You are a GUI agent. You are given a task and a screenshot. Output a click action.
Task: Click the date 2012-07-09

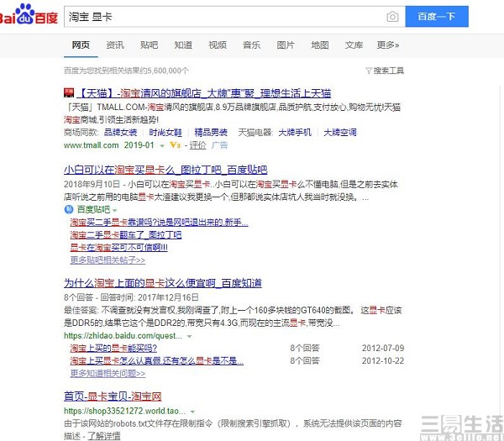383,349
